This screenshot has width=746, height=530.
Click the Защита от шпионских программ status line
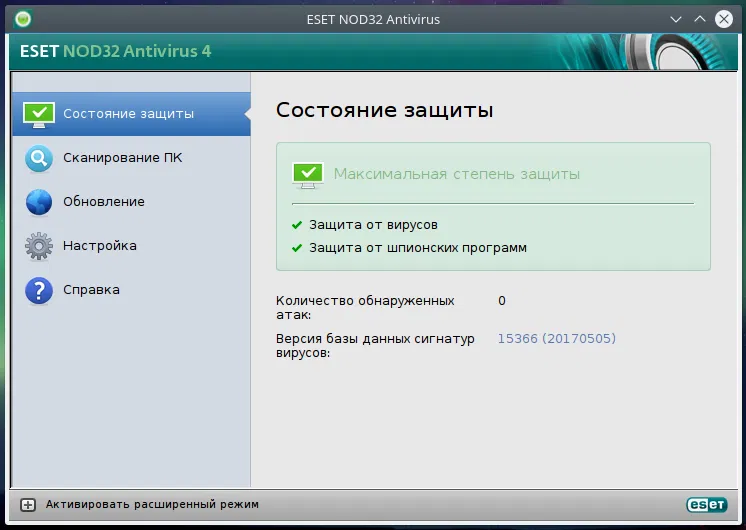pos(418,248)
